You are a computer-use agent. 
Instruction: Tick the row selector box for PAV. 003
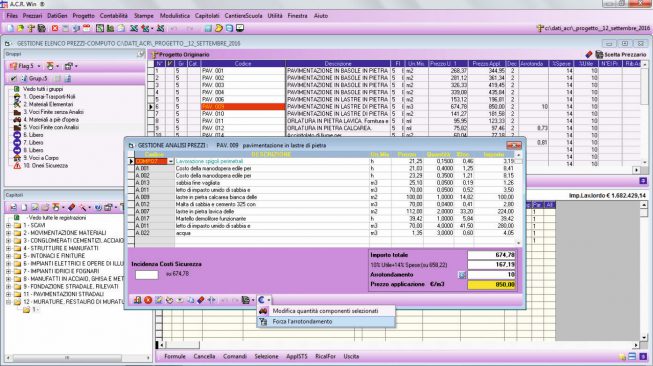click(x=151, y=85)
